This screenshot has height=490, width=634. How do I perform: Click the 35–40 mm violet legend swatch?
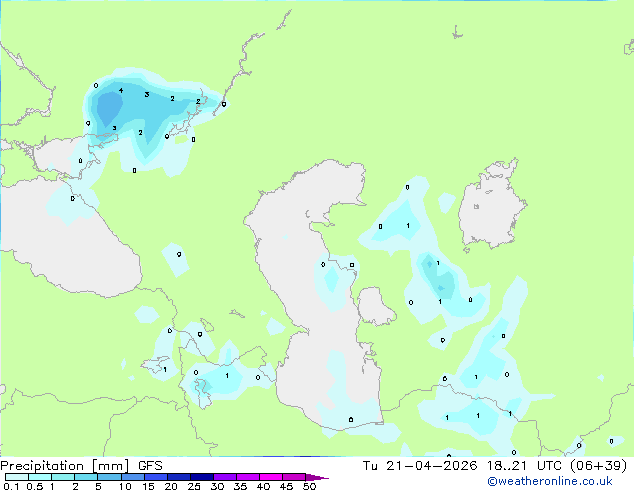pos(247,477)
